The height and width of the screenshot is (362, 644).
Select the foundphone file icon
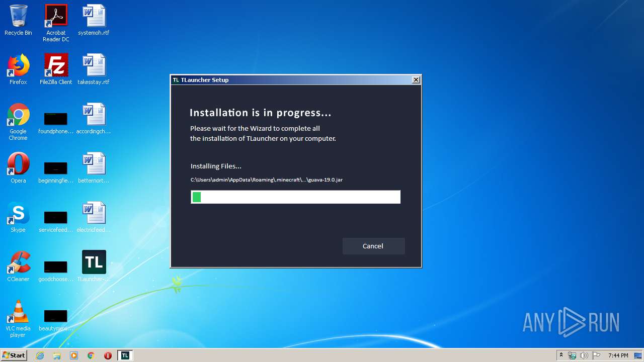56,122
